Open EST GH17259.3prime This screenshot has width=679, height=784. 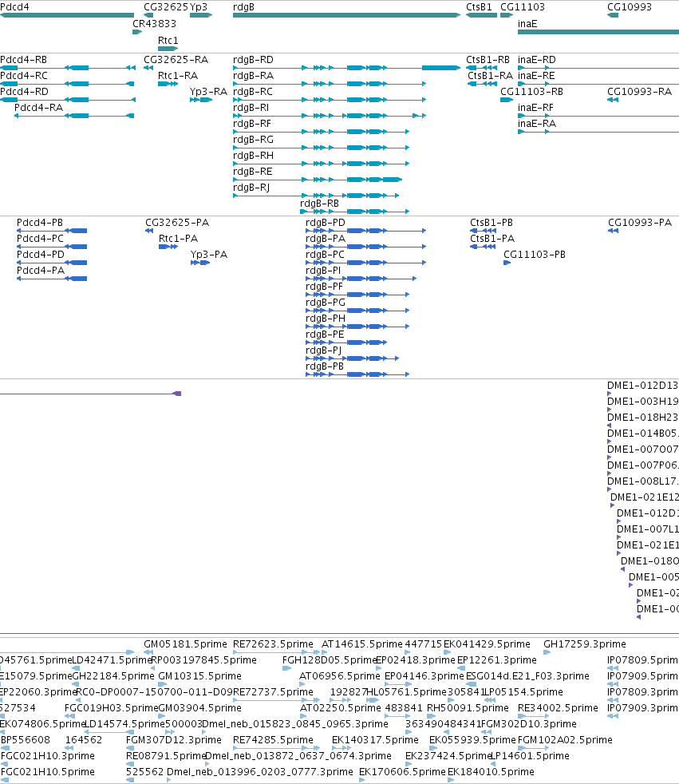pyautogui.click(x=585, y=644)
